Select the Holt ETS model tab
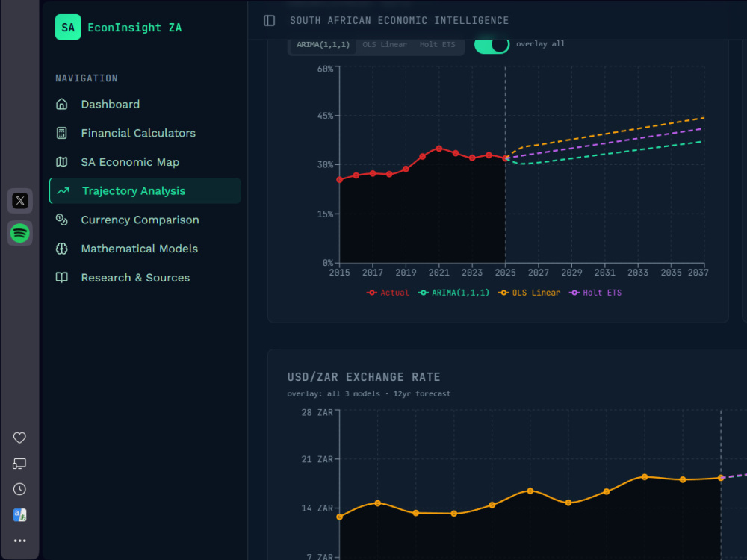 (437, 44)
